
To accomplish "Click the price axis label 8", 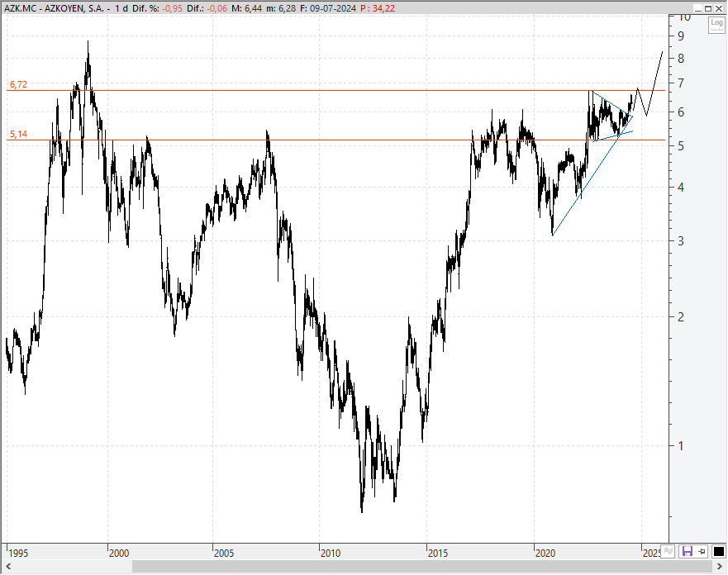I will (x=681, y=59).
